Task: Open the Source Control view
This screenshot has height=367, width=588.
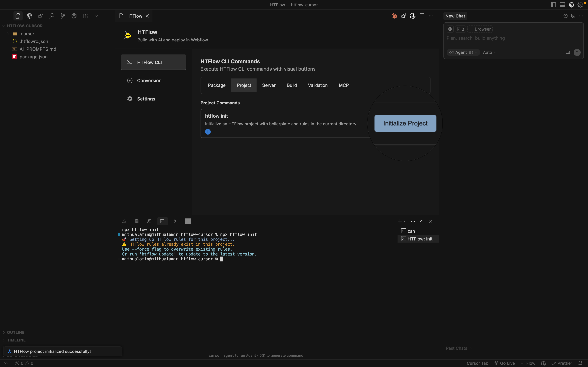Action: pos(63,16)
